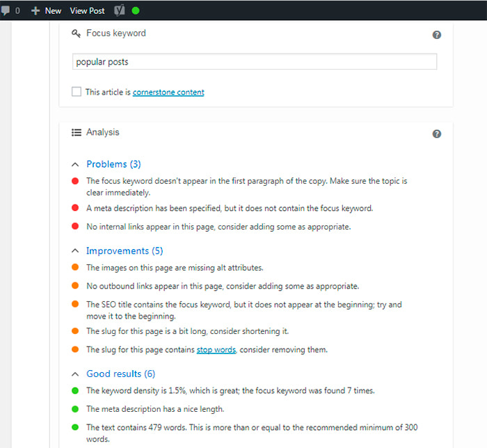This screenshot has width=487, height=448.
Task: Click the focus keyword field containing popular posts
Action: click(255, 61)
